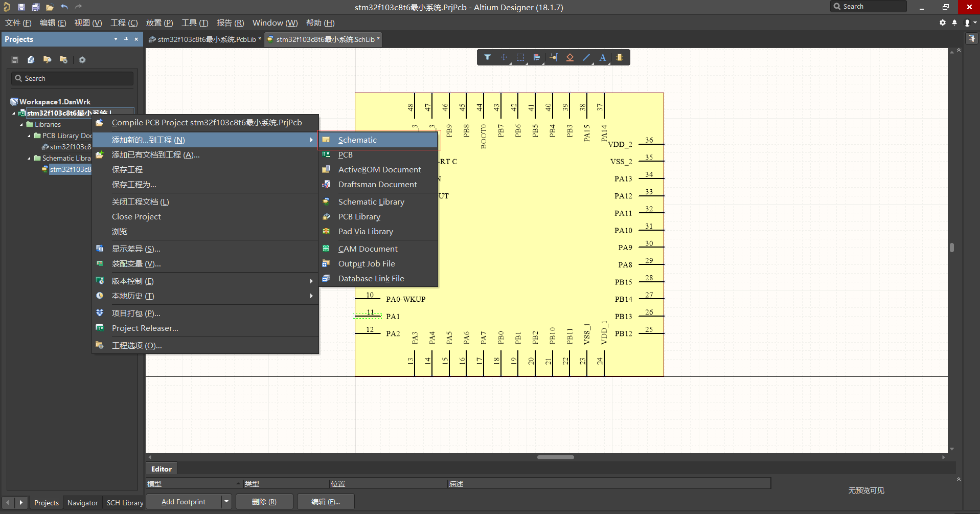Image resolution: width=980 pixels, height=514 pixels.
Task: Click the horizontal scrollbar thumb under canvas
Action: [x=556, y=457]
